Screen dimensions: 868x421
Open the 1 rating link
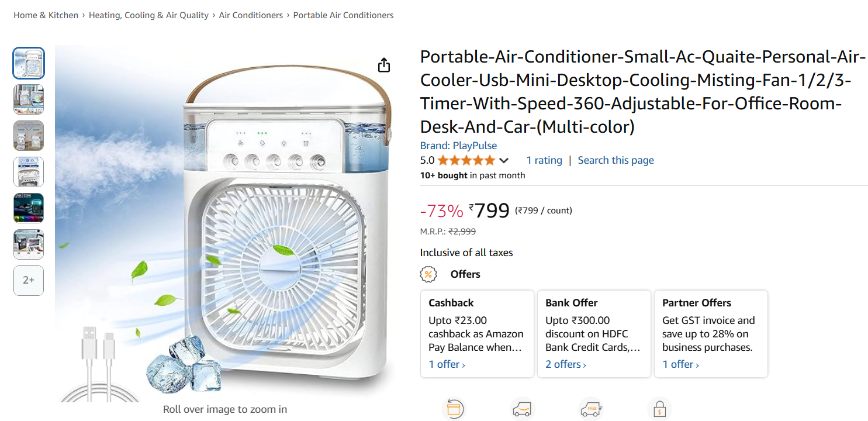click(544, 160)
